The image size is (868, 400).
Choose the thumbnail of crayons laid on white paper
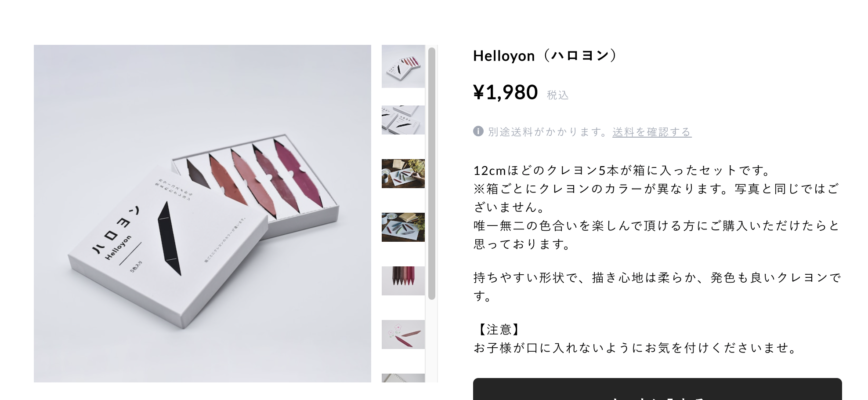click(403, 227)
